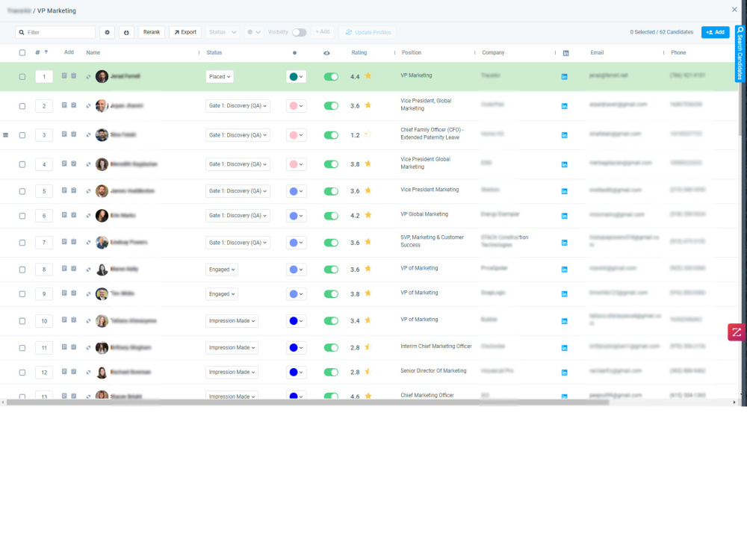Sort by the Position column header
Image resolution: width=747 pixels, height=560 pixels.
[411, 52]
